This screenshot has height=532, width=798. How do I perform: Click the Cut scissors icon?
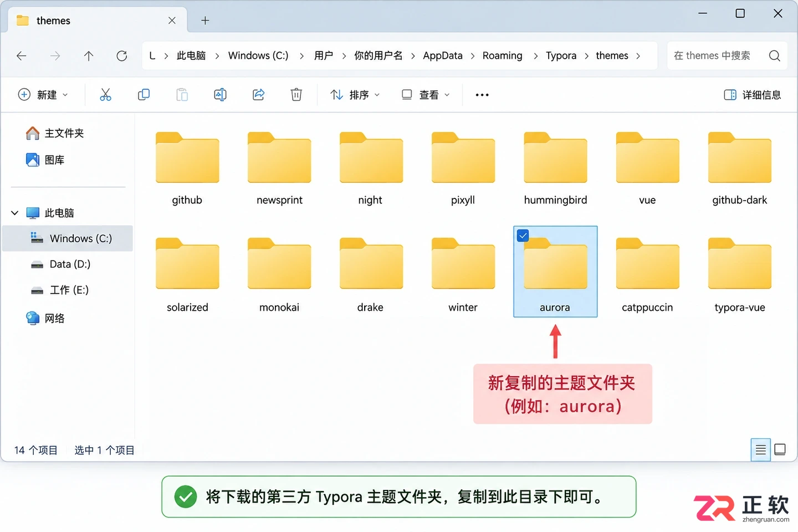(105, 95)
